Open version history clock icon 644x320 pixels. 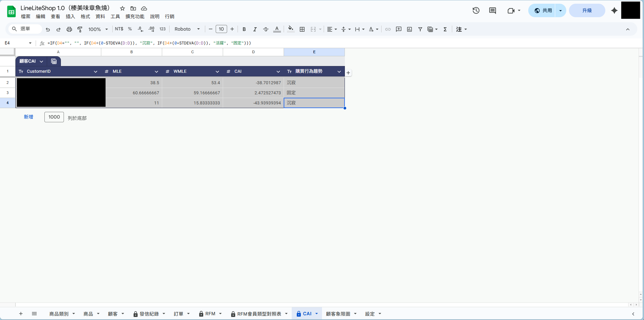pyautogui.click(x=476, y=10)
